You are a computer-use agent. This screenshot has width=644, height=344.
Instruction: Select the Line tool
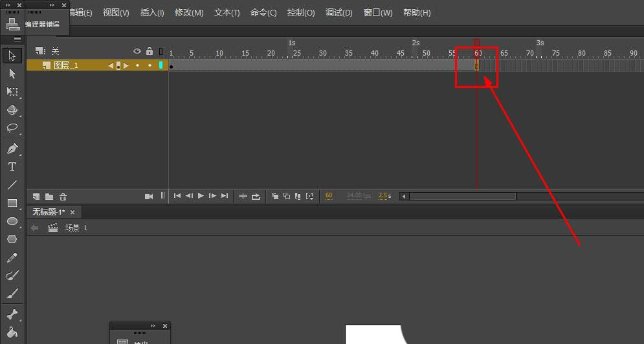tap(12, 185)
